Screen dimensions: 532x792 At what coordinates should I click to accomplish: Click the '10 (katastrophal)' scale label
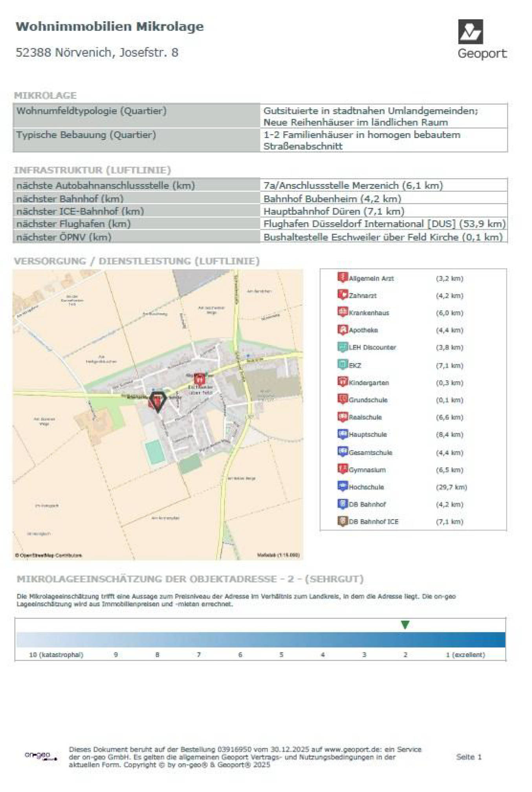click(56, 655)
